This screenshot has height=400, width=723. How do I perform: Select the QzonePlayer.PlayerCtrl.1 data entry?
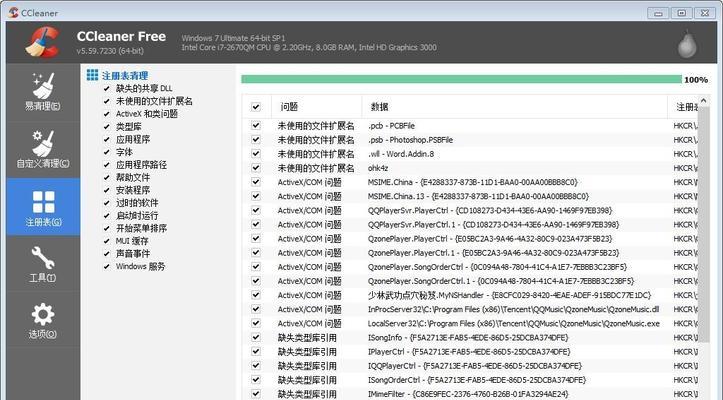click(x=493, y=253)
